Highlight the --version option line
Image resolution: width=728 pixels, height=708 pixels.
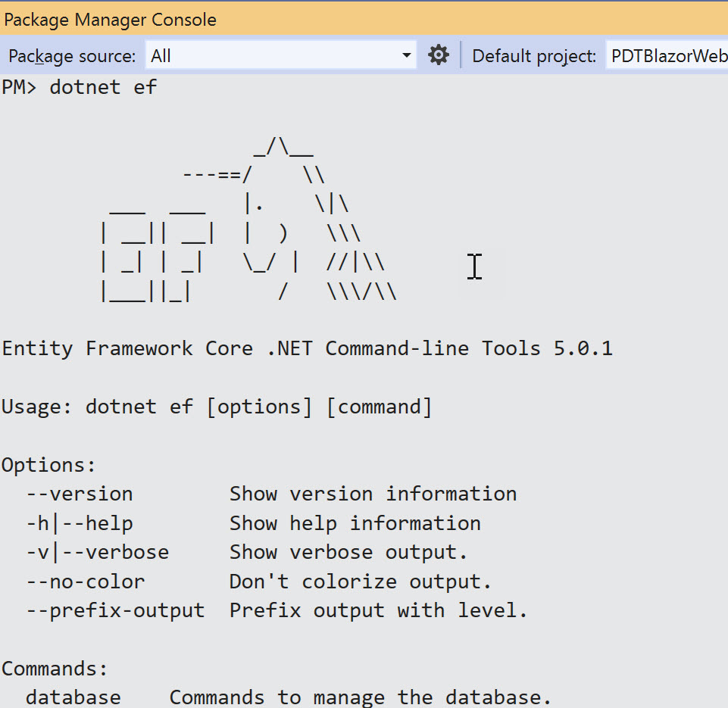(x=80, y=494)
